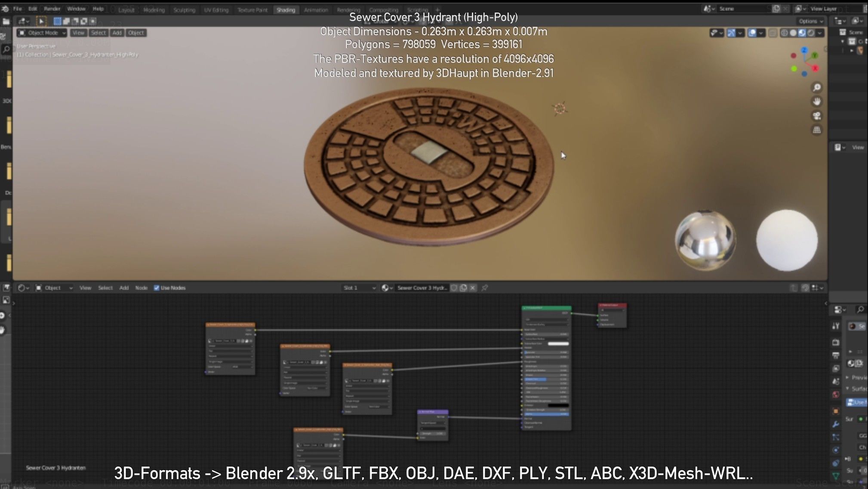The image size is (868, 489).
Task: Open the Object Mode dropdown
Action: tap(42, 33)
